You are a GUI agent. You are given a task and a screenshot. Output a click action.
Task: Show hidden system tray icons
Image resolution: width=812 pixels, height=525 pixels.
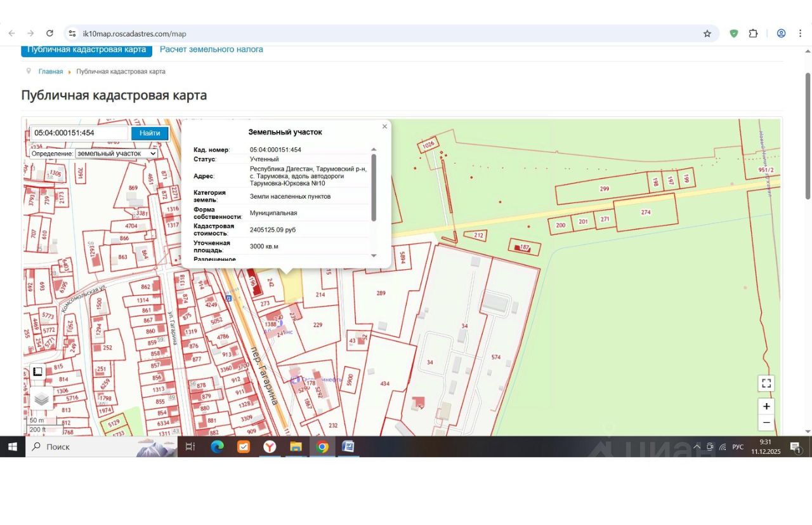pos(697,447)
